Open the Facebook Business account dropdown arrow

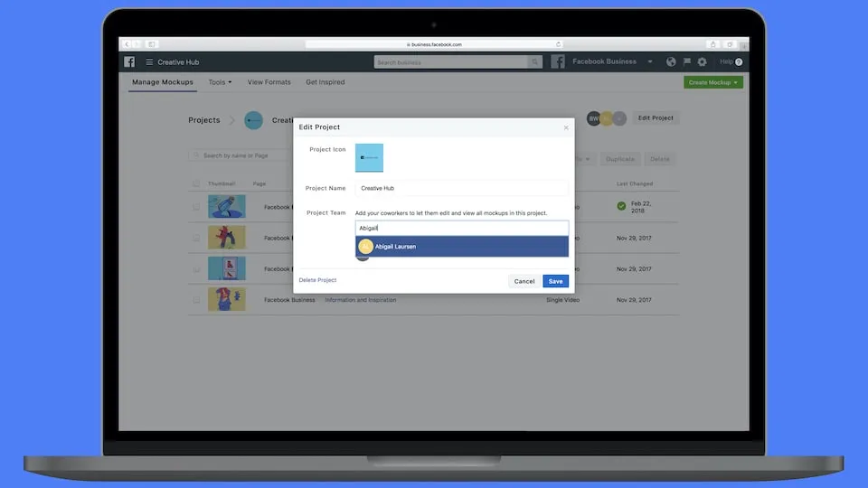650,62
